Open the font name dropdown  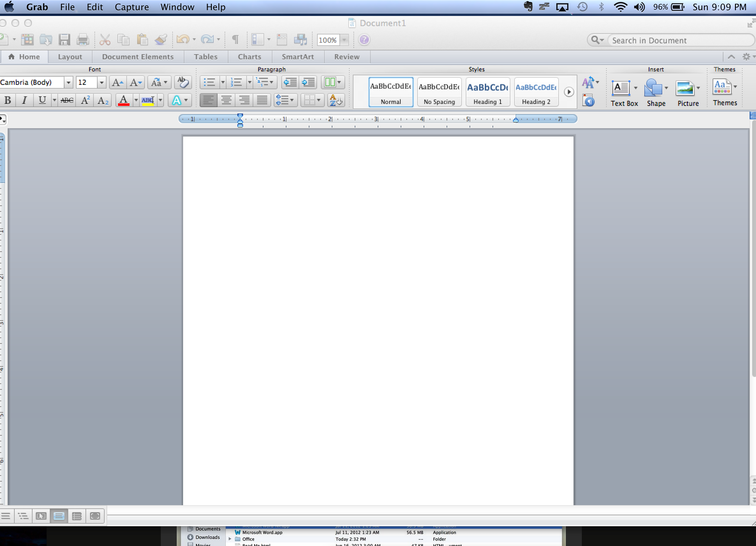pos(68,82)
